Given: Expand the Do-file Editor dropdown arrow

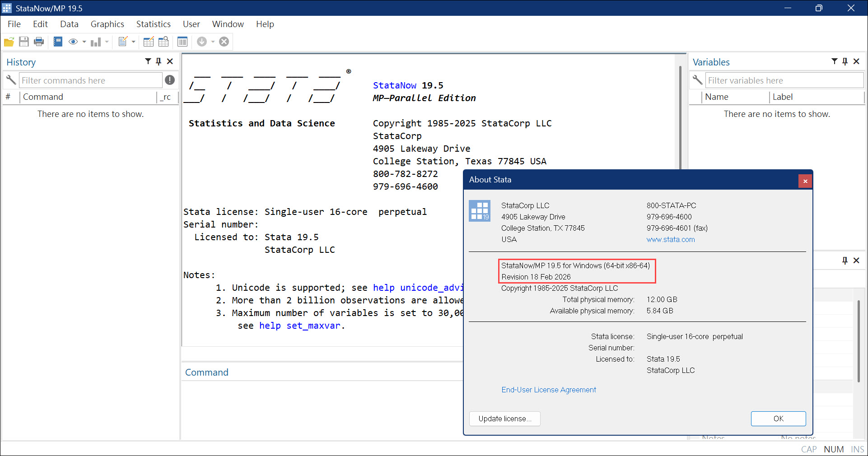Looking at the screenshot, I should tap(133, 42).
